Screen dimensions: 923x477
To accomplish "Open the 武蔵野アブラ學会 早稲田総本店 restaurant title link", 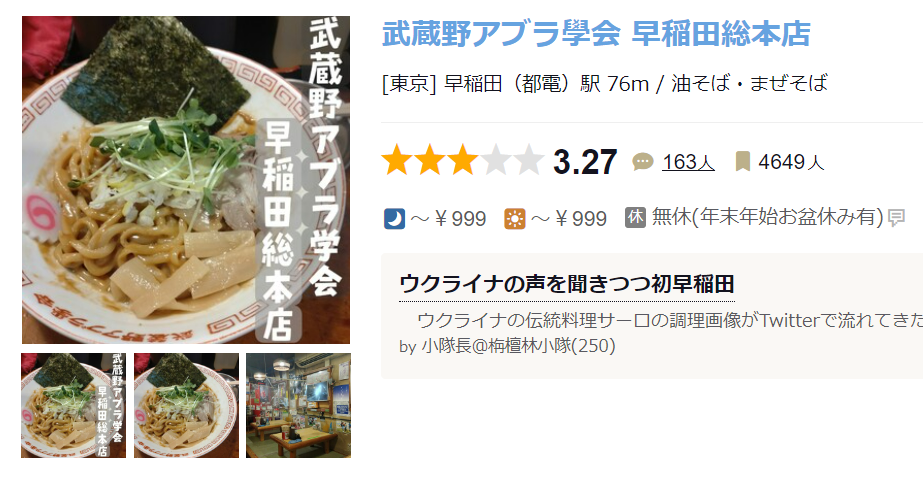I will pos(596,34).
